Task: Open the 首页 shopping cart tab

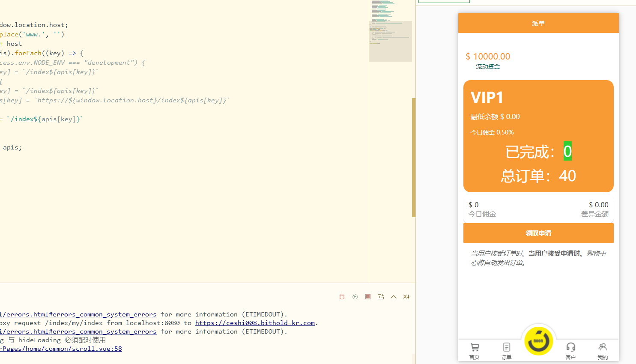Action: (x=475, y=351)
